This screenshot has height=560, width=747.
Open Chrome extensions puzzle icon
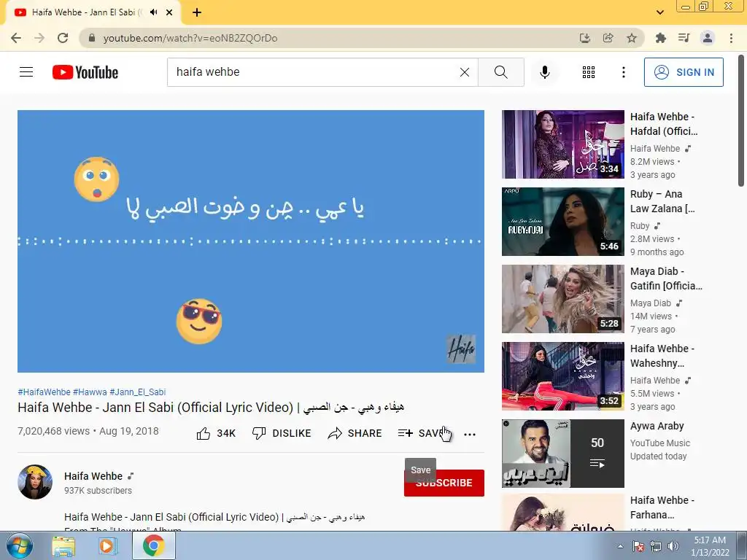pyautogui.click(x=660, y=38)
